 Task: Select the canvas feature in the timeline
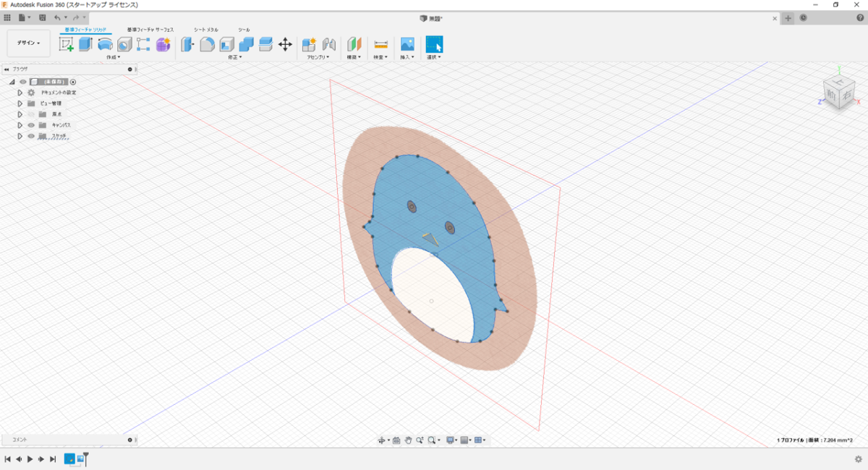pos(81,458)
